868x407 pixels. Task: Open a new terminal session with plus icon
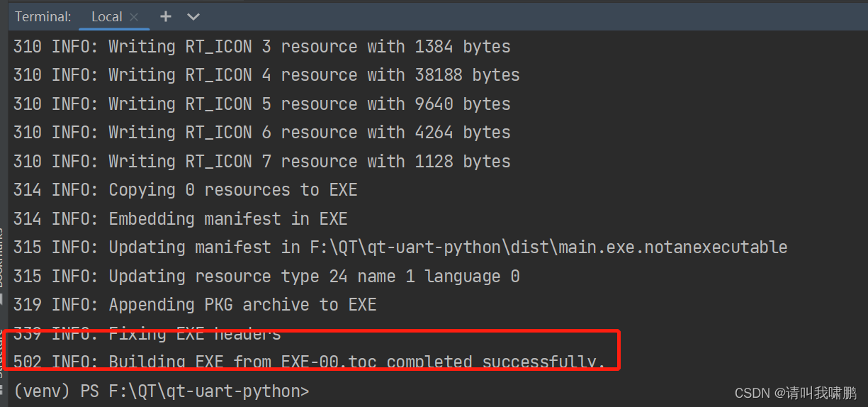point(166,16)
